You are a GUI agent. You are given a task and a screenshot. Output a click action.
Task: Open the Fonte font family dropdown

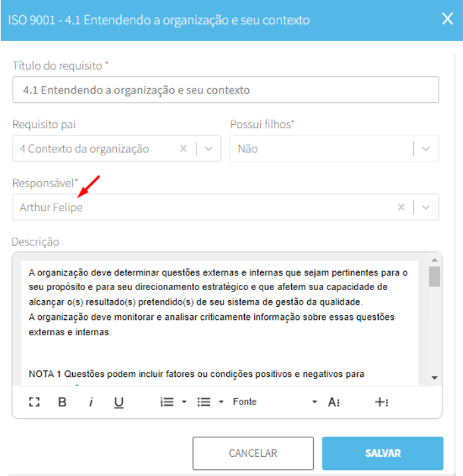(x=275, y=402)
